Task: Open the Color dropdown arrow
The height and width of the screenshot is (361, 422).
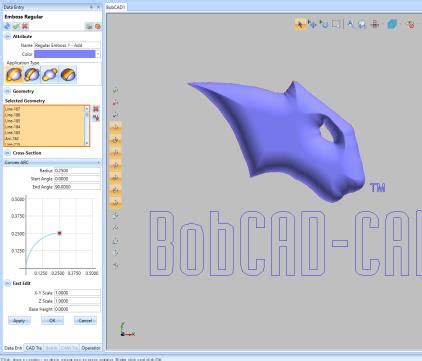Action: [x=98, y=54]
